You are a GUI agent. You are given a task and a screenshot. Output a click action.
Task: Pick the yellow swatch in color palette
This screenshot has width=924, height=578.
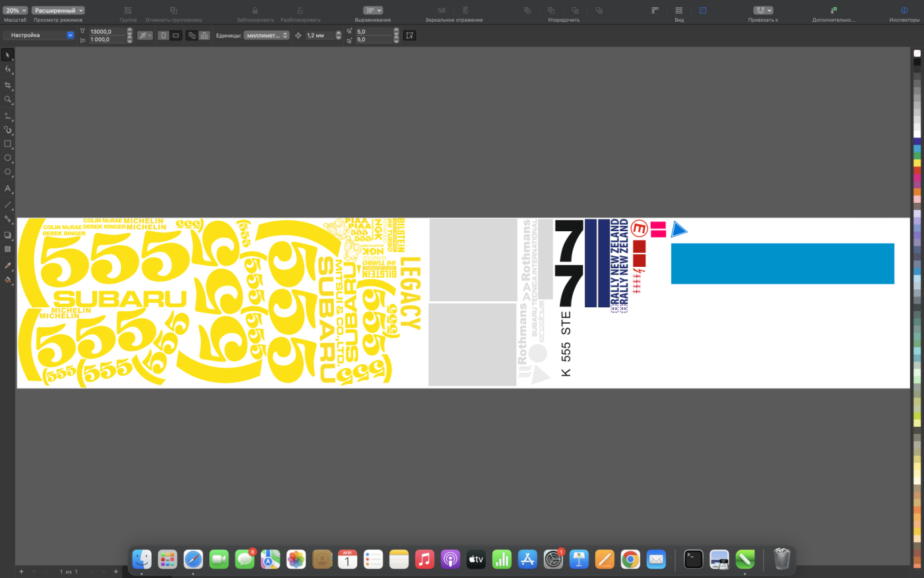[917, 163]
